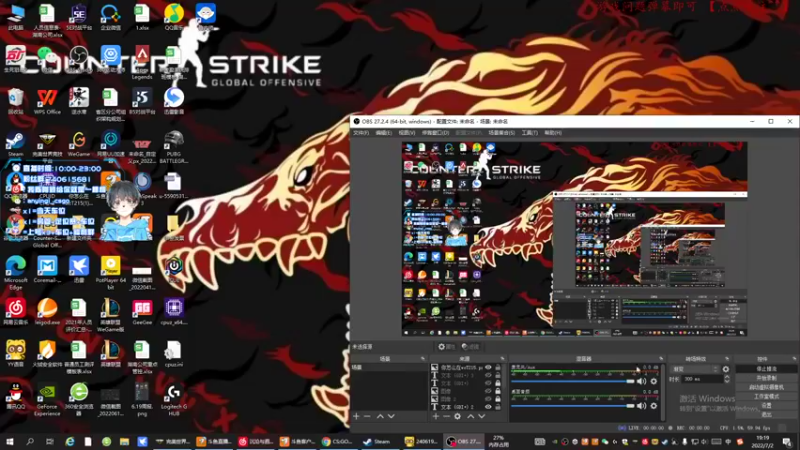Open scene transition type dropdown

(x=695, y=369)
